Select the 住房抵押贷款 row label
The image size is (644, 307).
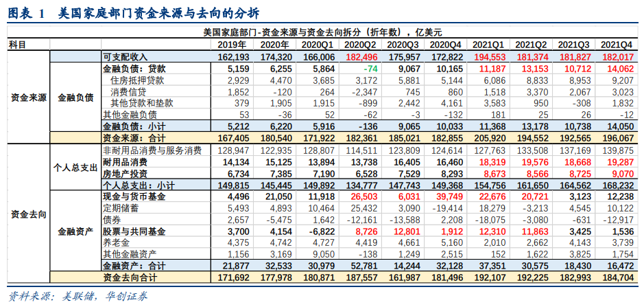pos(137,80)
